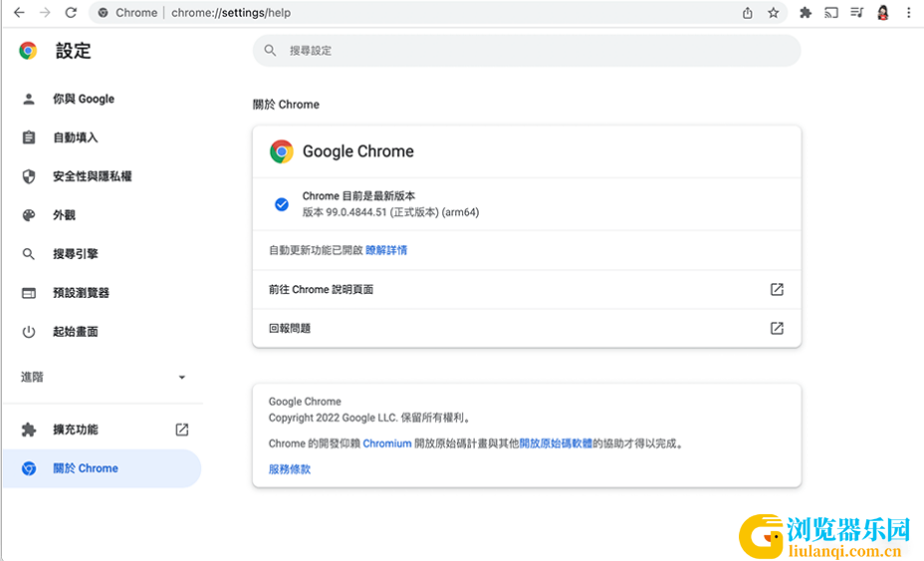Viewport: 924px width, 561px height.
Task: Click the Chrome logo next to 設定
Action: [28, 51]
